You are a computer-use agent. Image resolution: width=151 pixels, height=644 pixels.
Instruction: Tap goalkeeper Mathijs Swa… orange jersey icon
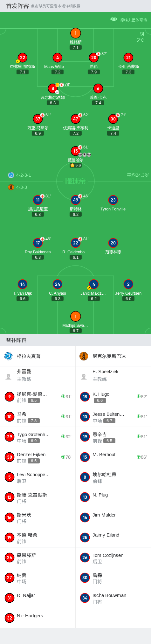[75, 316]
